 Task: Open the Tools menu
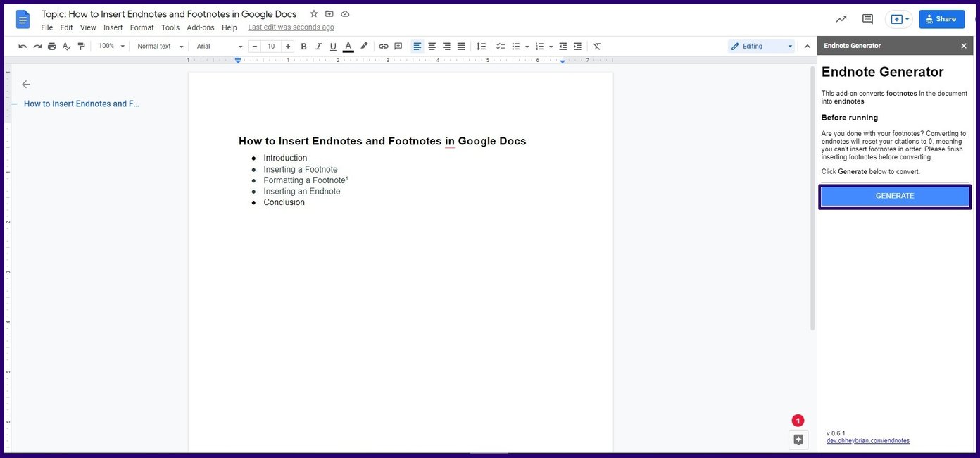point(170,27)
